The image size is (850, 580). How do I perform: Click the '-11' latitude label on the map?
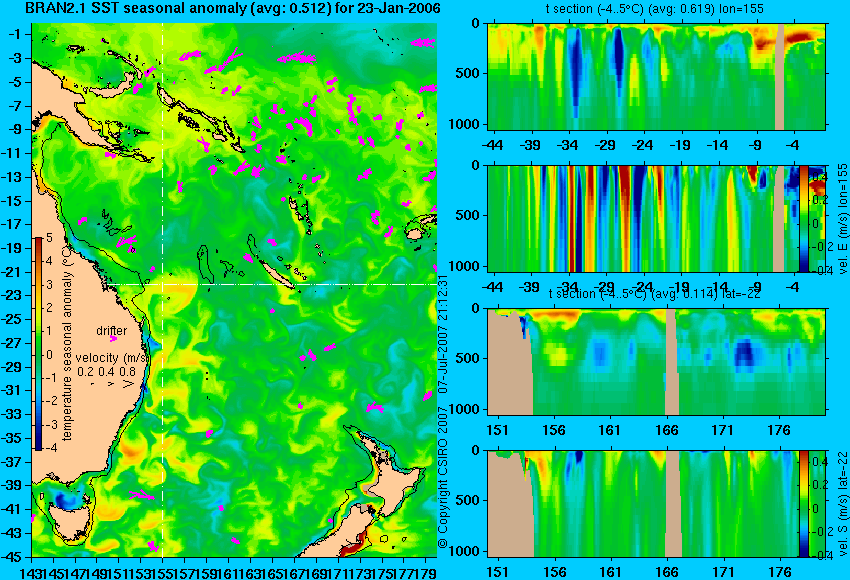[11, 153]
